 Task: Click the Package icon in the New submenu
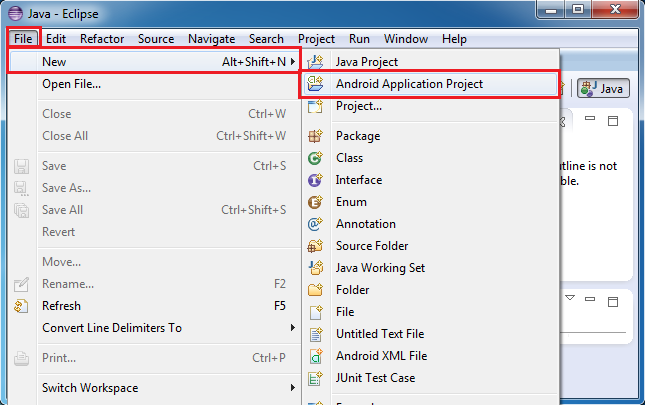[316, 136]
